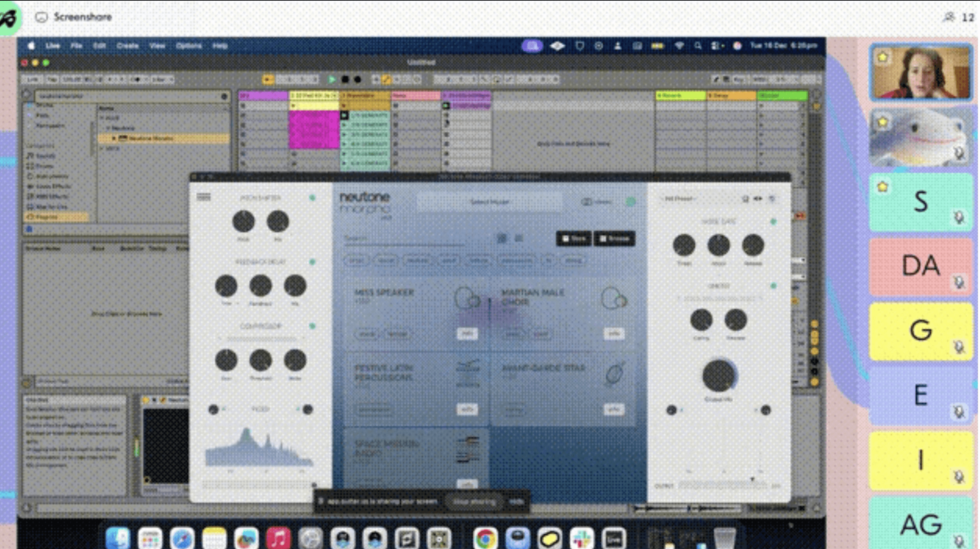Click the Search field in the model browser
This screenshot has width=980, height=549.
coord(403,238)
